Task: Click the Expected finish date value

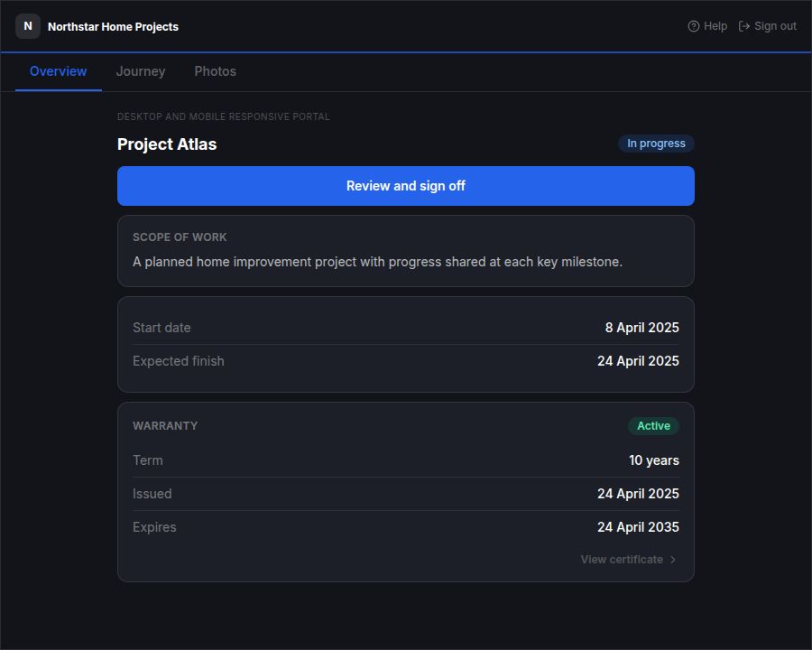Action: 638,361
